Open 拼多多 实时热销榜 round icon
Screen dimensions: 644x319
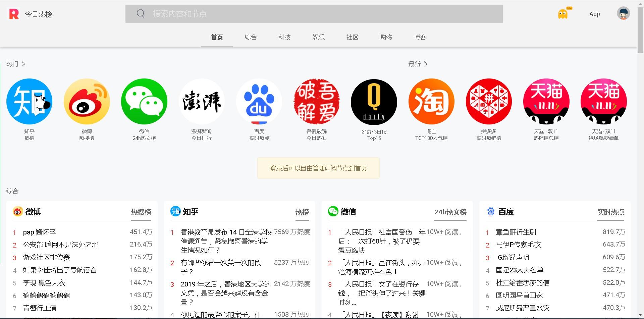coord(489,102)
